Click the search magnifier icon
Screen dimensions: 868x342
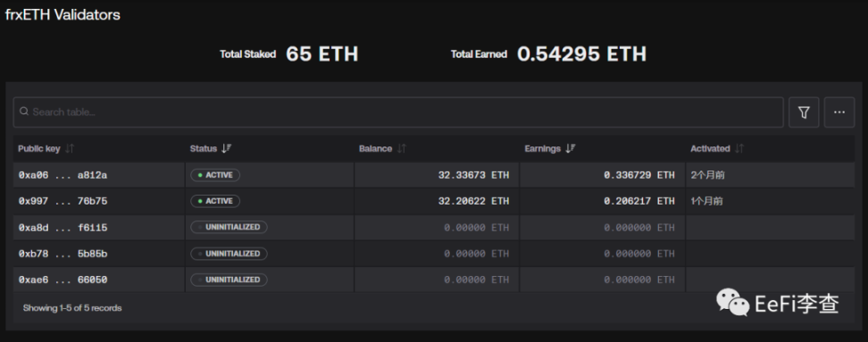pos(24,112)
